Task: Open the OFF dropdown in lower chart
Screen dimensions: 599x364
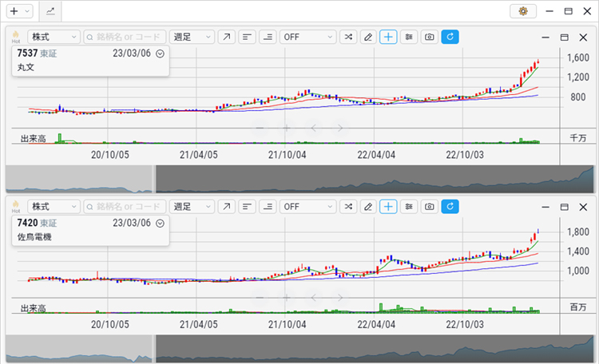Action: point(307,206)
